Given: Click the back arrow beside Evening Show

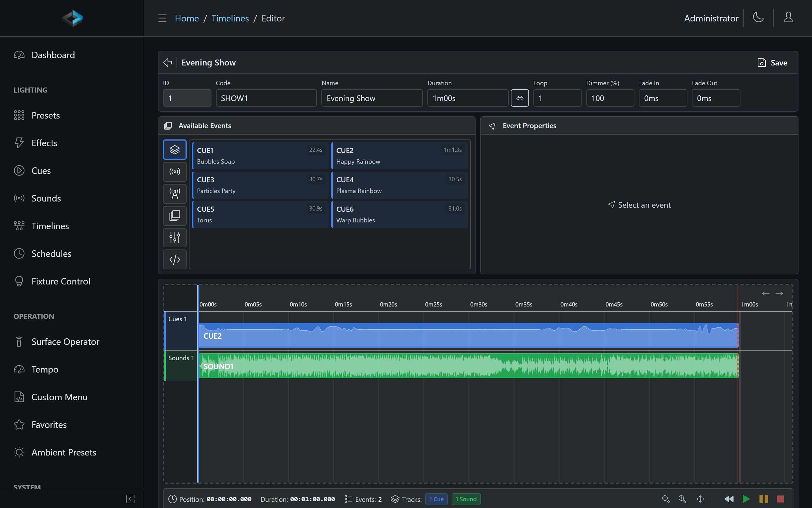Looking at the screenshot, I should coord(168,62).
